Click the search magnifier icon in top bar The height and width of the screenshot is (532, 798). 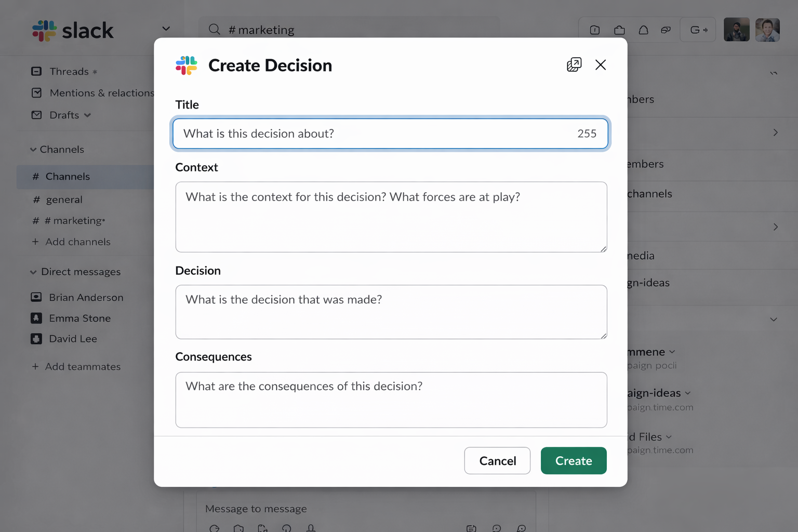click(214, 30)
